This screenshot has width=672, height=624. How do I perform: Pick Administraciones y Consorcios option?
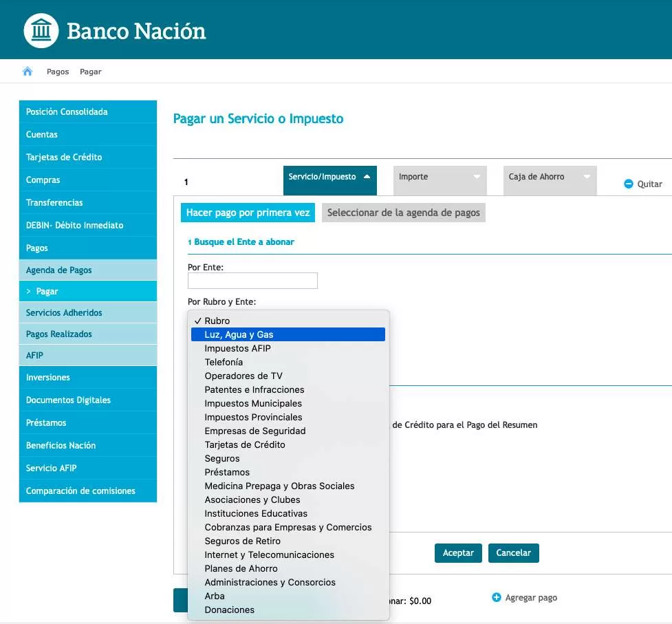tap(288, 582)
